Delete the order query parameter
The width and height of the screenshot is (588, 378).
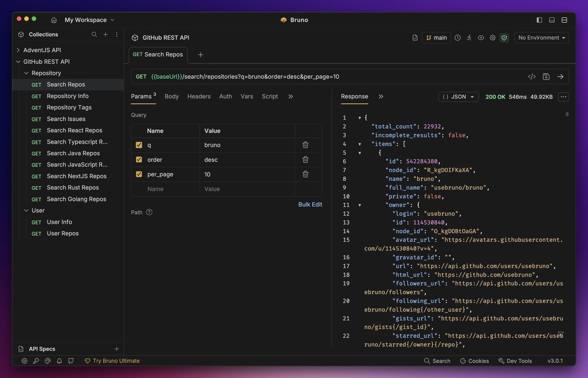305,160
